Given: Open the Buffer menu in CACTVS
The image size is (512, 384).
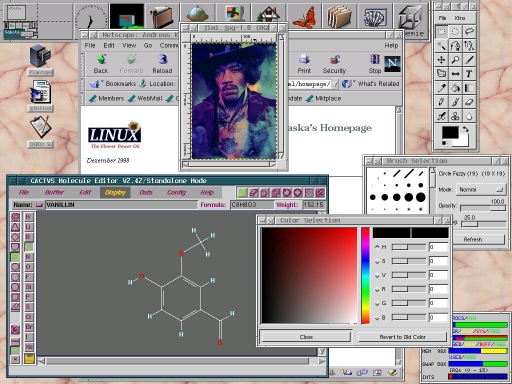Looking at the screenshot, I should pyautogui.click(x=54, y=192).
